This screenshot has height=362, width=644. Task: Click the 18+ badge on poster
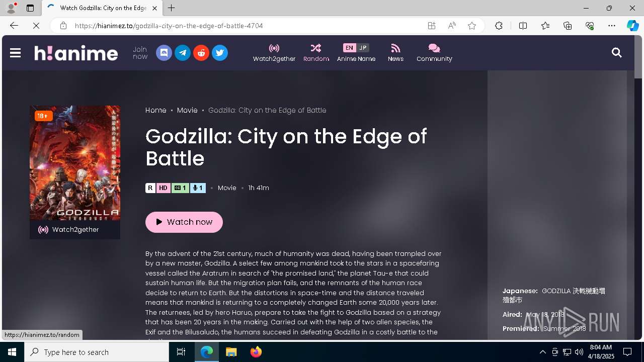pos(43,116)
